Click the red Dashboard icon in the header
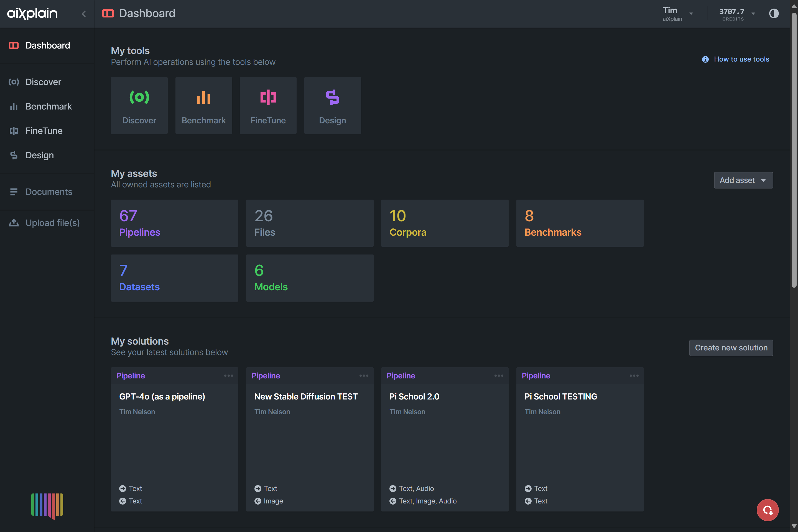Screen dimensions: 798x532 [x=108, y=13]
